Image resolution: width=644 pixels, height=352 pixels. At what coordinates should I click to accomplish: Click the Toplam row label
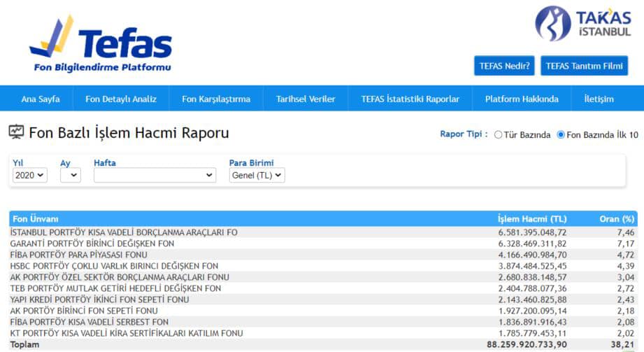(24, 344)
